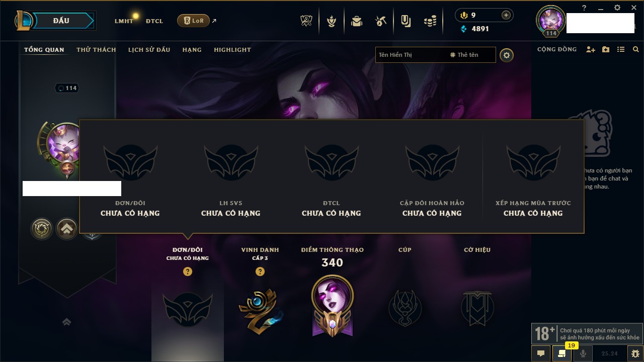Add RP with the plus button

[506, 15]
